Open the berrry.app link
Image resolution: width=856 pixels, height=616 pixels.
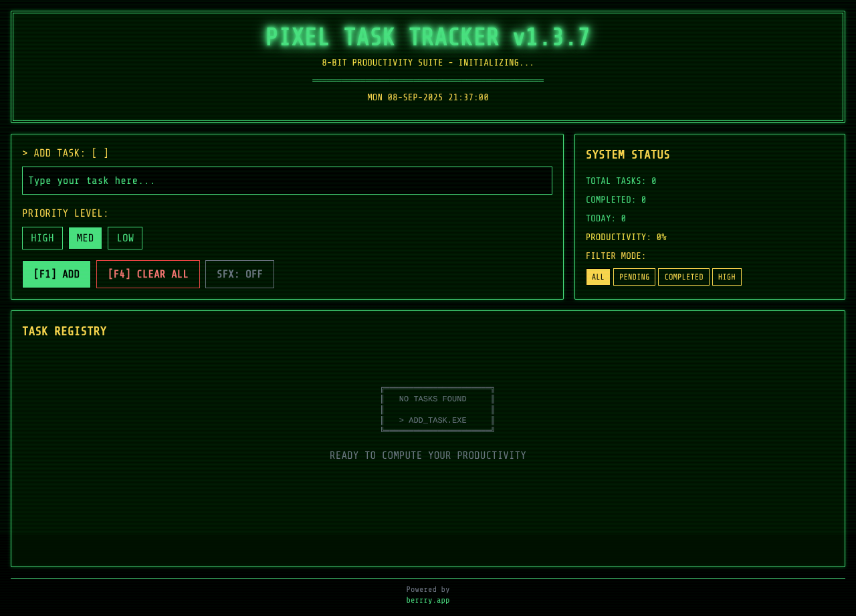coord(428,600)
